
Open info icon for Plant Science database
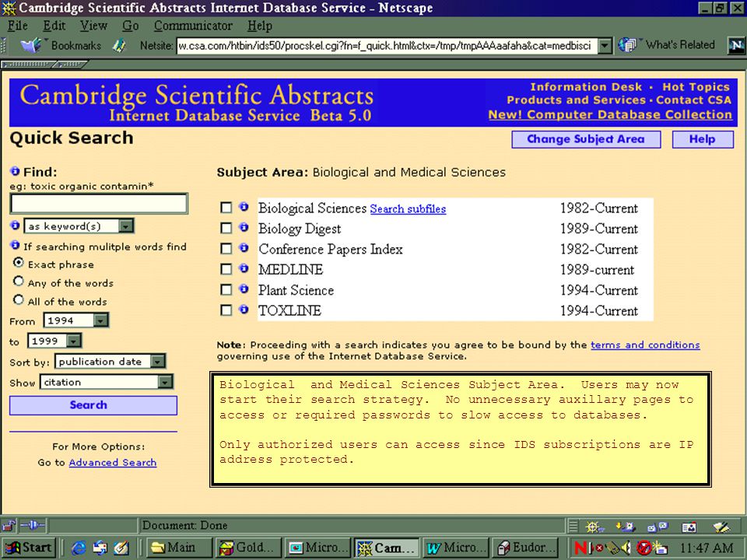(x=244, y=289)
